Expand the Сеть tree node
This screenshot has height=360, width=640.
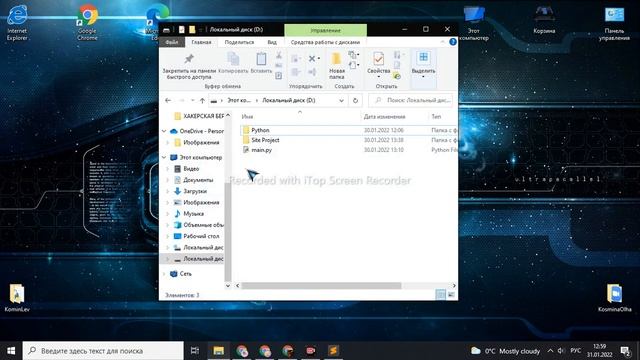tap(164, 273)
